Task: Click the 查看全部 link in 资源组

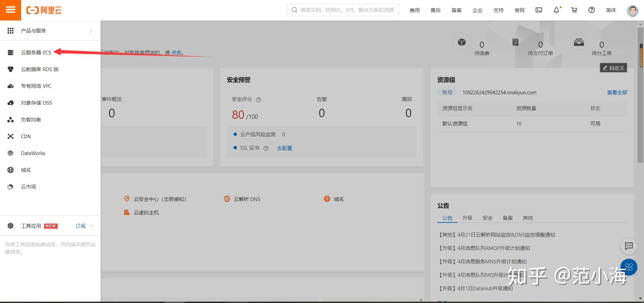Action: [617, 92]
